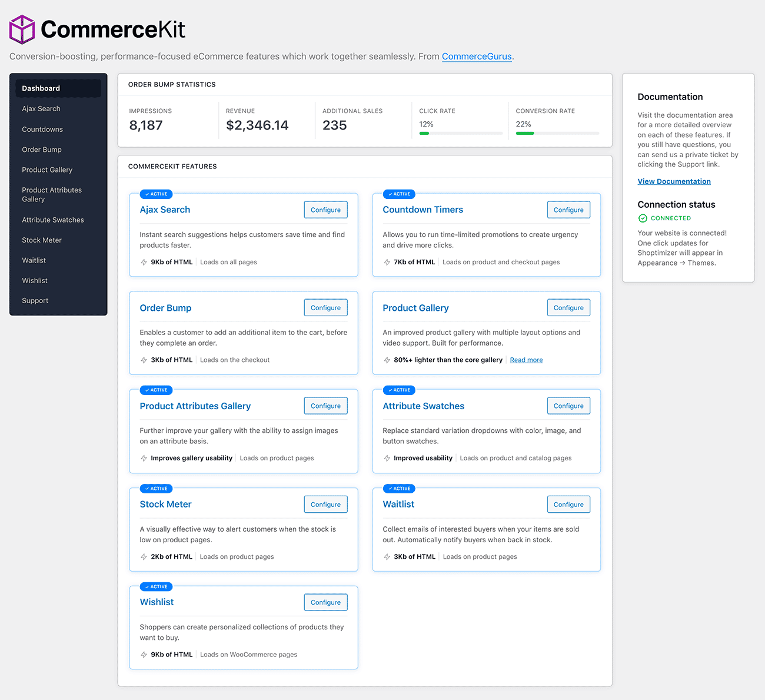Click the Active badge on Attribute Swatches

click(399, 390)
